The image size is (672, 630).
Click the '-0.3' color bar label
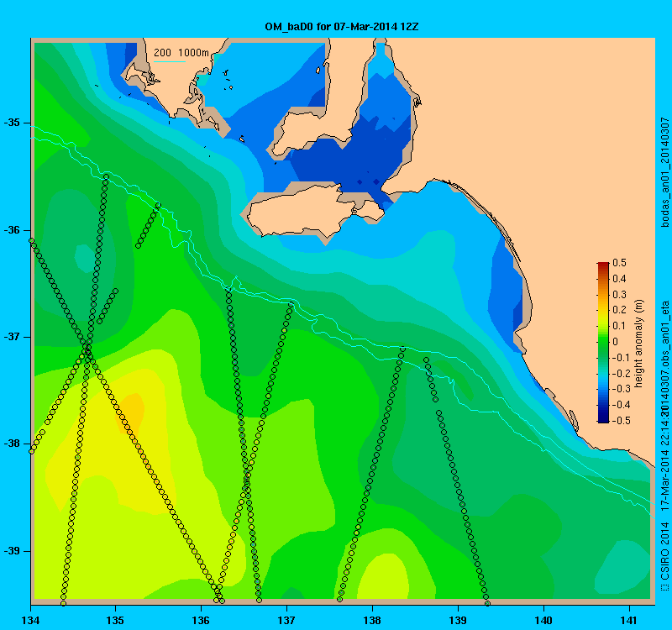point(619,389)
